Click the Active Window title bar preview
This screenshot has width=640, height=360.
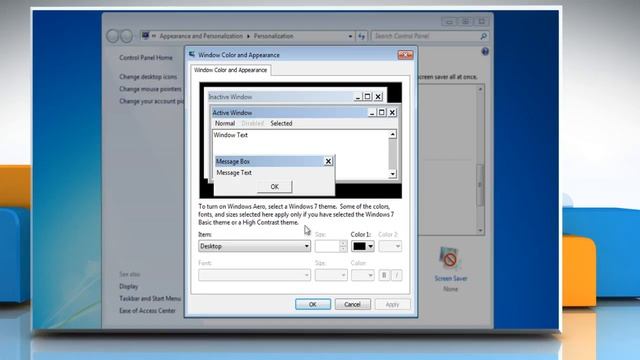coord(289,113)
